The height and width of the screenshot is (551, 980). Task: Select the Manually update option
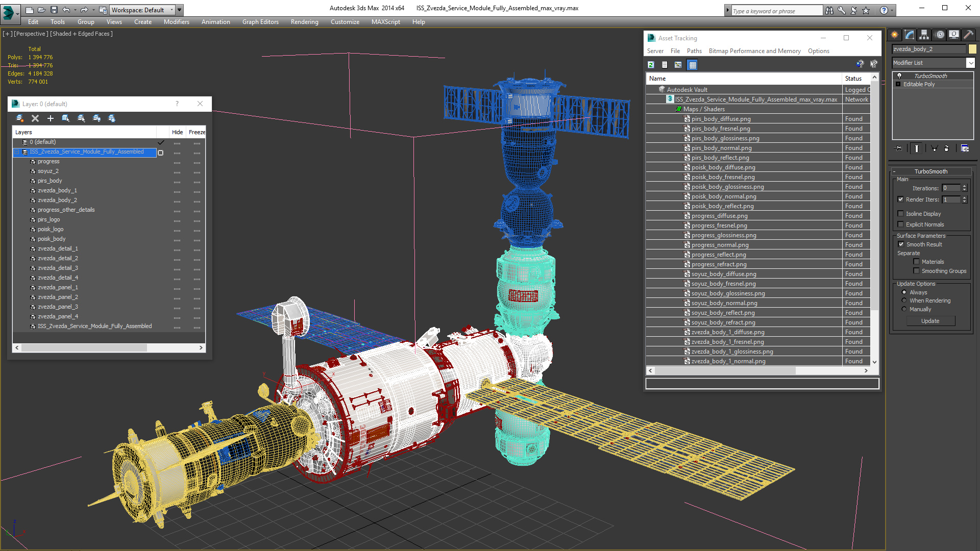click(904, 309)
